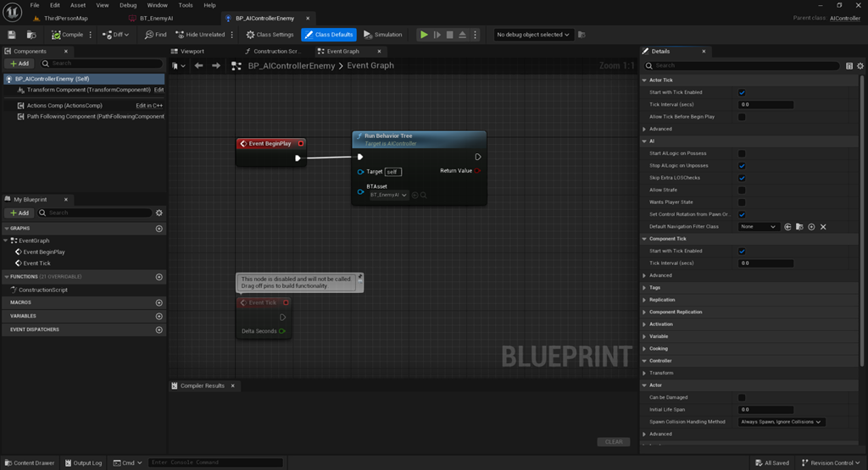868x470 pixels.
Task: Enable Allow Strafe
Action: pyautogui.click(x=742, y=191)
